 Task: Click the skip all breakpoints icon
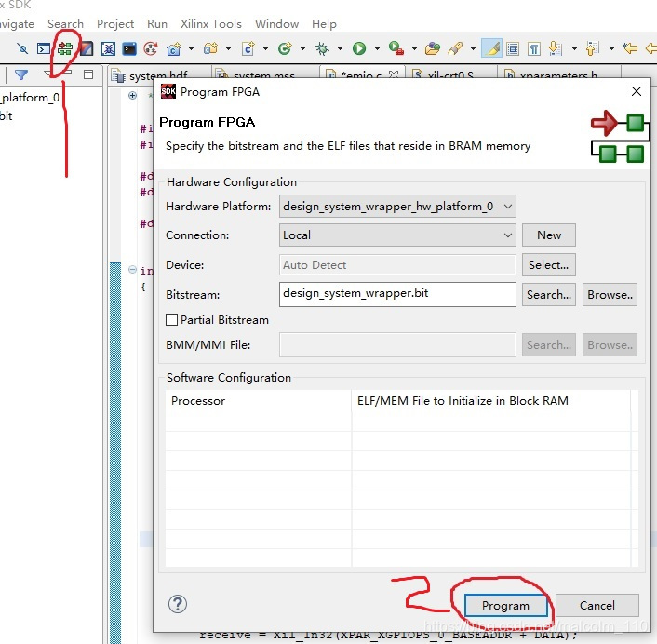22,49
